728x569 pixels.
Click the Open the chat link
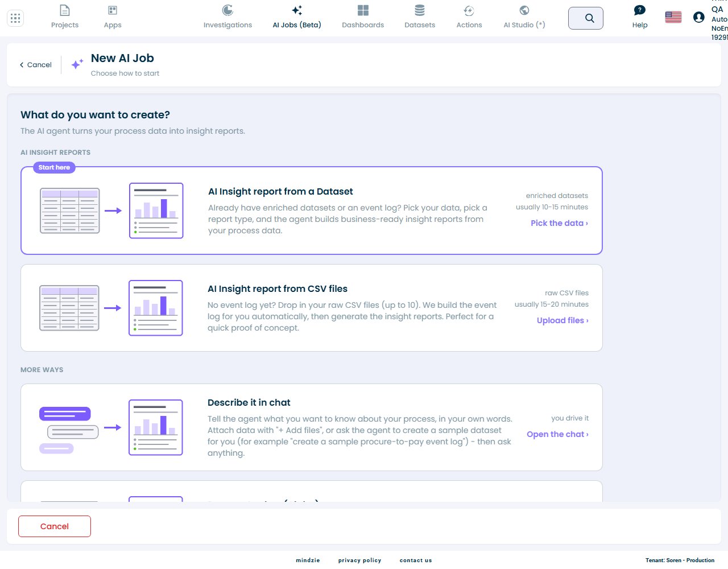557,434
